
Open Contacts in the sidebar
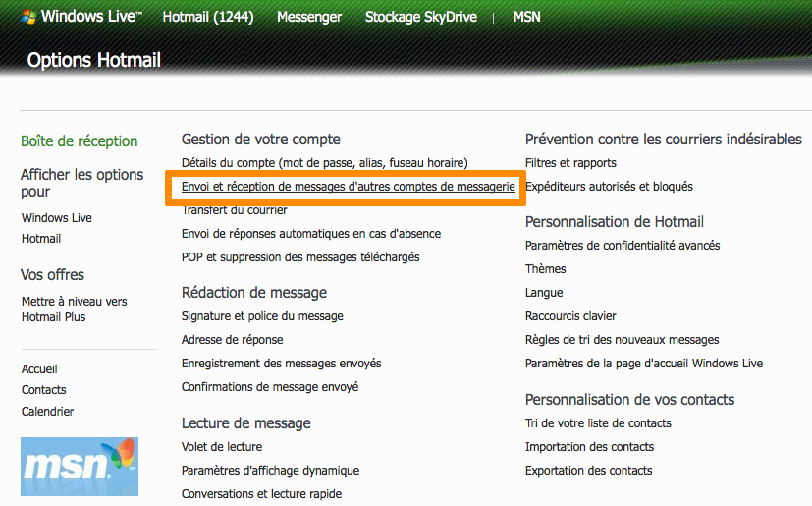tap(44, 390)
